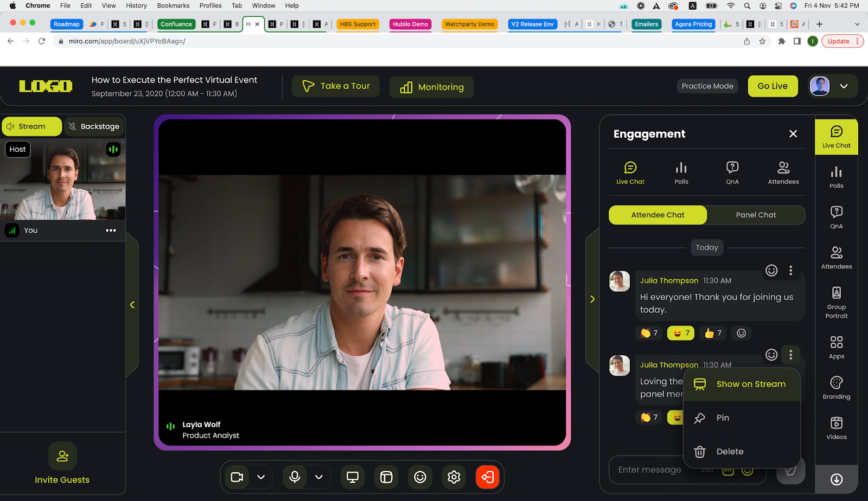
Task: Open Group Portrait in the sidebar
Action: (836, 303)
